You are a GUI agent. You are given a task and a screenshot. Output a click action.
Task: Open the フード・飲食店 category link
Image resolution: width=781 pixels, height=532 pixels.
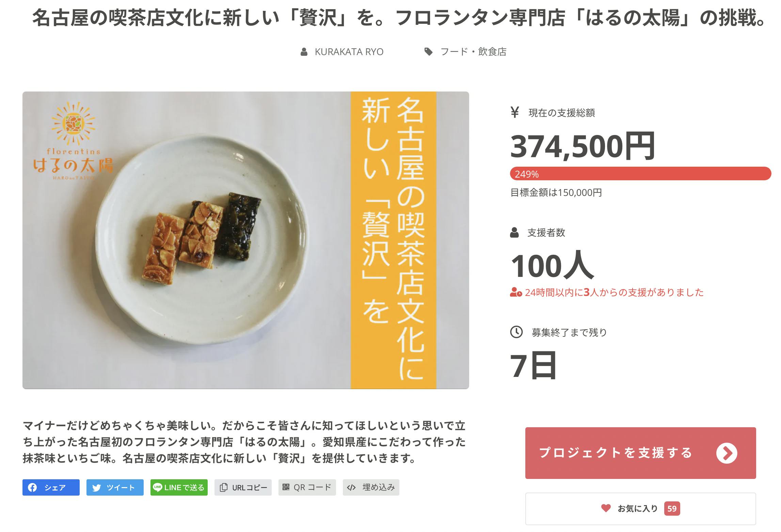(473, 52)
